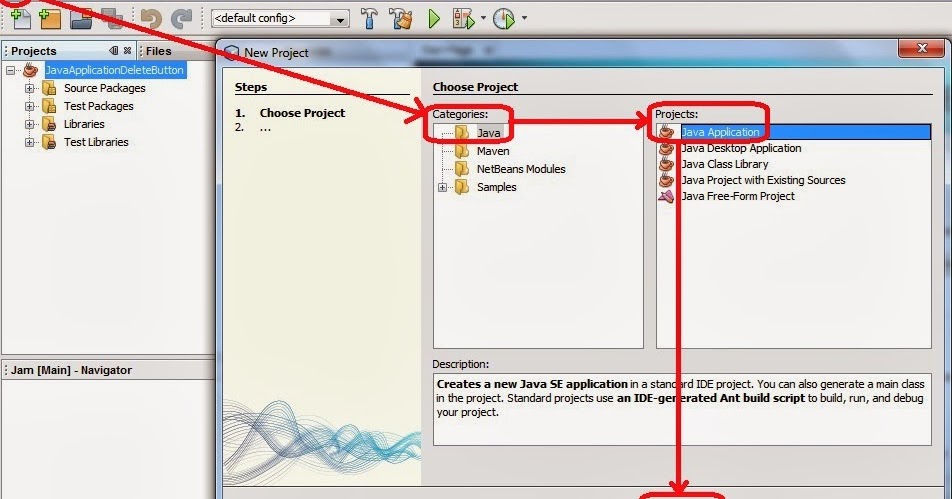The height and width of the screenshot is (499, 952).
Task: Click the Maven category folder icon
Action: point(462,151)
